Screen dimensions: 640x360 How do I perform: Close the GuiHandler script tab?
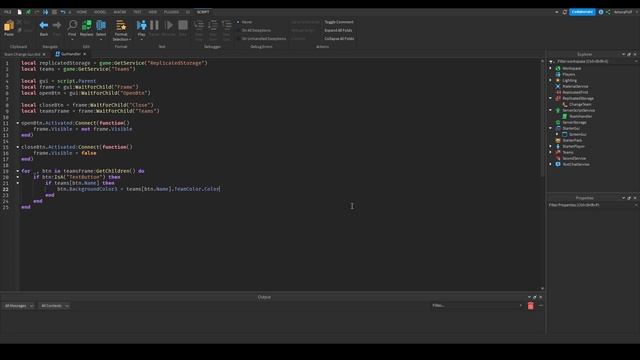84,54
